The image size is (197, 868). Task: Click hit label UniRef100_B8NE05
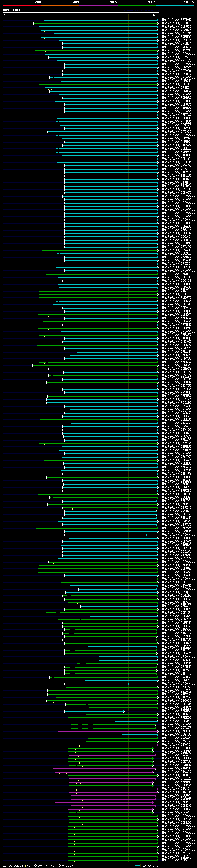pyautogui.click(x=176, y=806)
